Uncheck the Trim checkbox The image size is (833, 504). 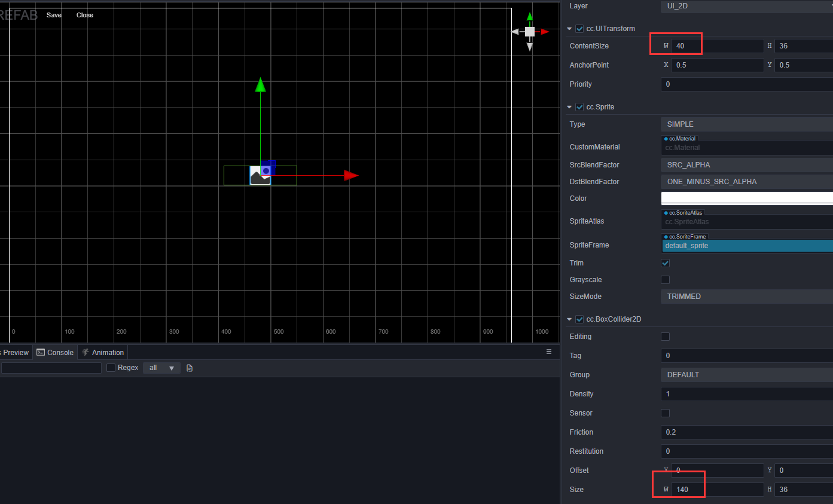click(x=665, y=263)
